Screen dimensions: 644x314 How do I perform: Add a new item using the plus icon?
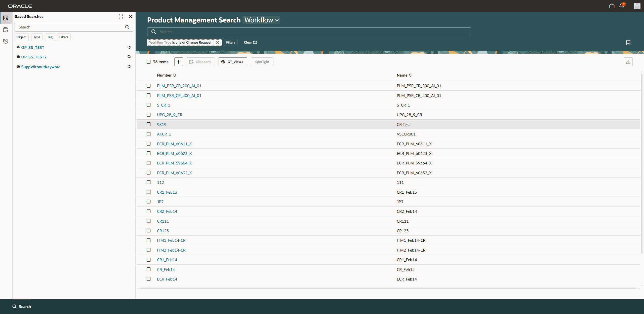click(x=178, y=62)
